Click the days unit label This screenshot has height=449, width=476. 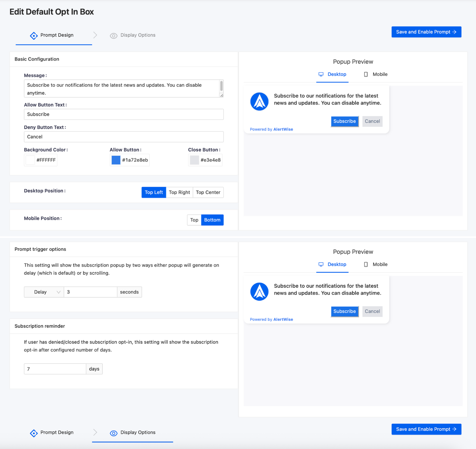click(x=94, y=369)
